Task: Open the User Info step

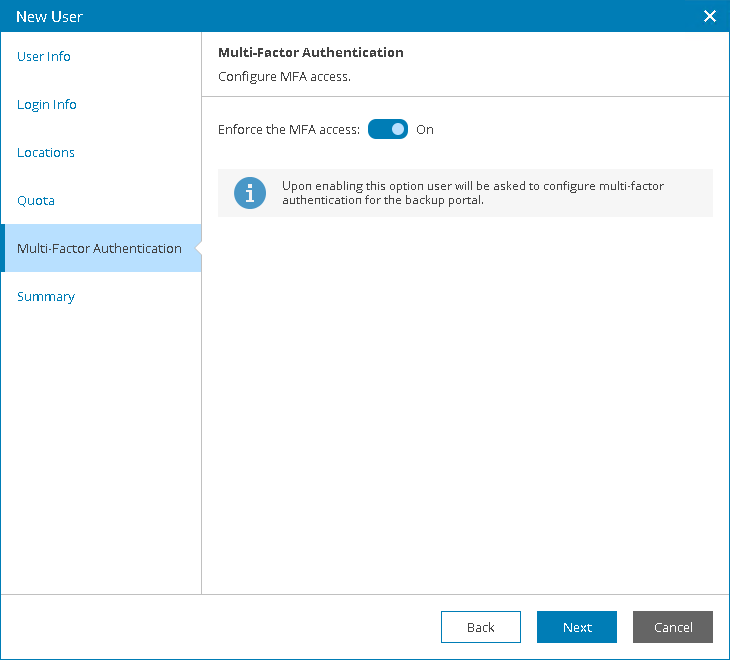Action: point(44,57)
